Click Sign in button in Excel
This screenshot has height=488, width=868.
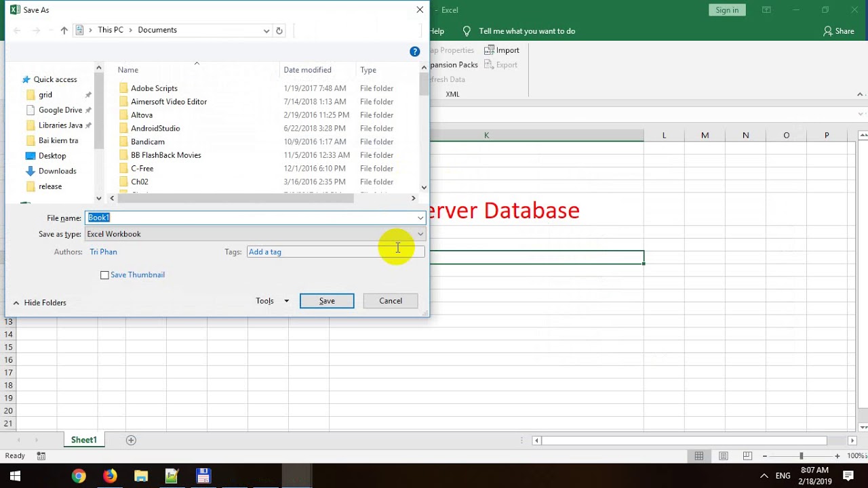(x=727, y=10)
